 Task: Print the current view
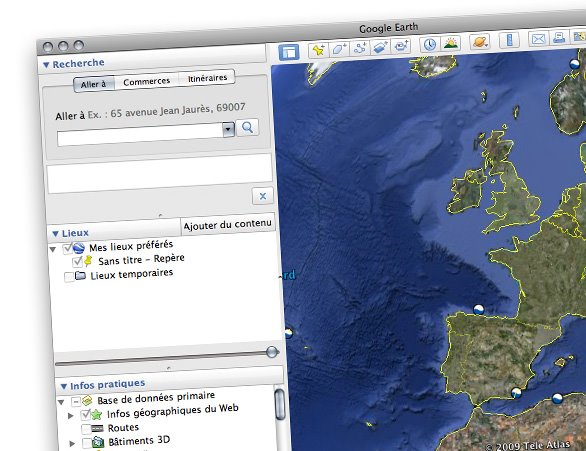(x=559, y=37)
